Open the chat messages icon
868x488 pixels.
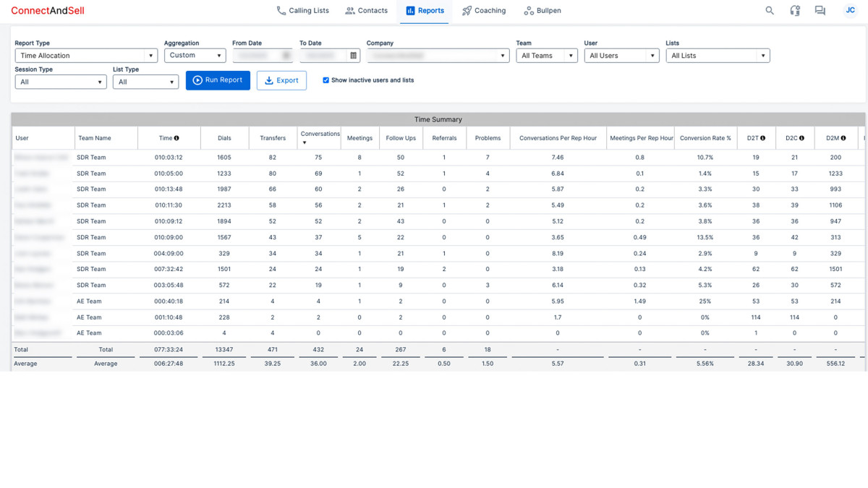click(x=820, y=11)
